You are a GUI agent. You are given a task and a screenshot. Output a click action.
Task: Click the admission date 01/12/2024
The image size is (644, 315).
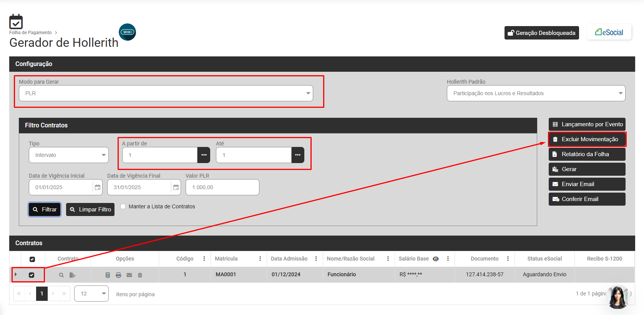(x=286, y=274)
